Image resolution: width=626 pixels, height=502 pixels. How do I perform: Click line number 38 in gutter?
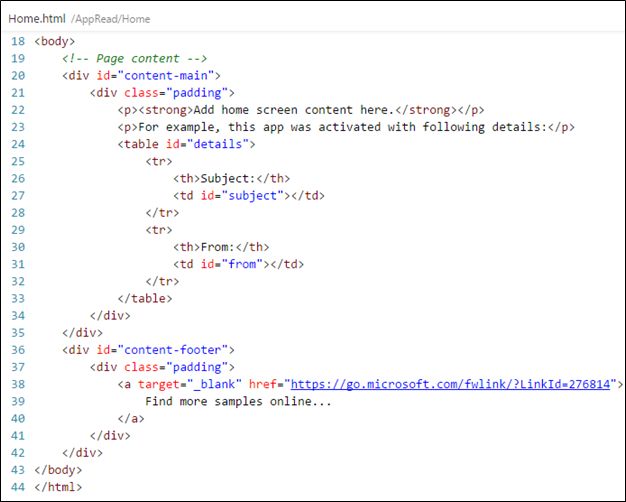18,384
